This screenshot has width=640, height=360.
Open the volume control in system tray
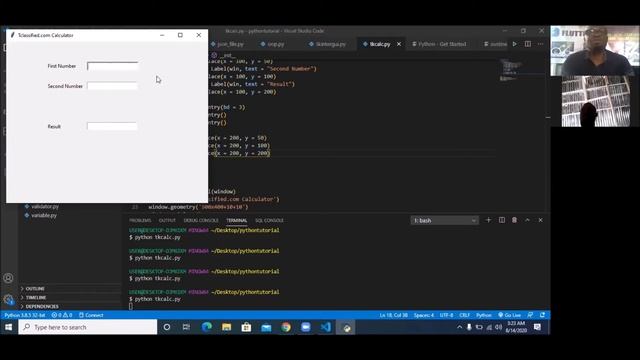(498, 327)
